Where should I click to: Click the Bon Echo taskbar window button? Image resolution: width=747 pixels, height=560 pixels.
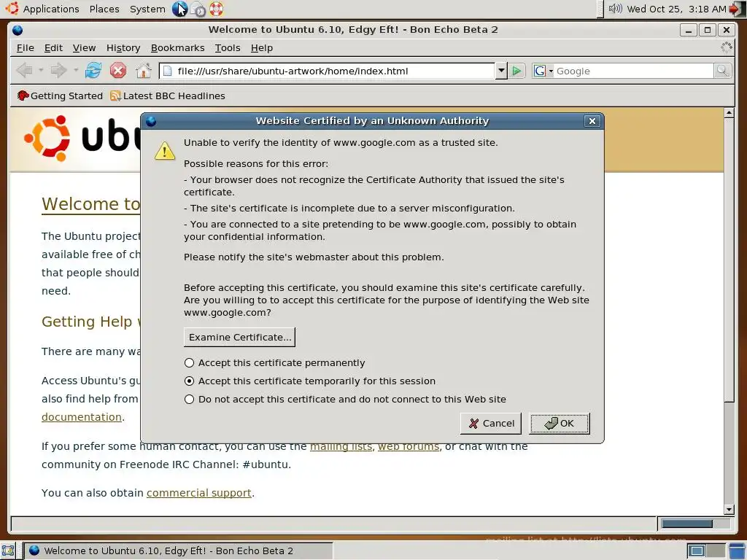click(178, 551)
